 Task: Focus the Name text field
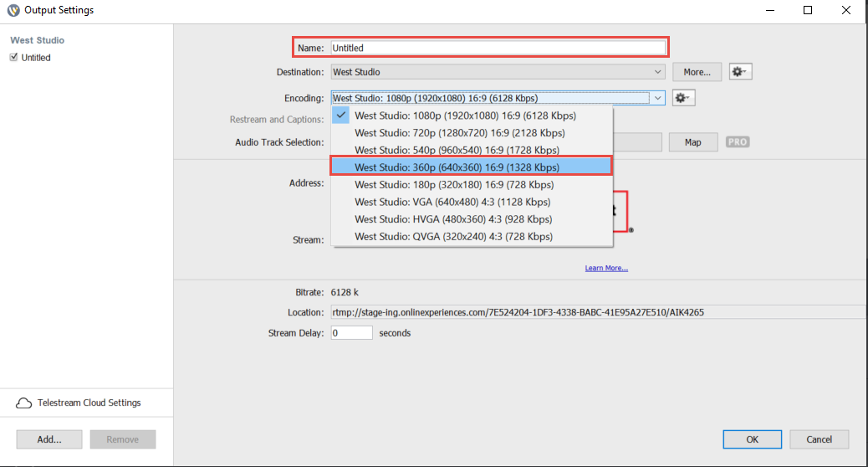498,48
